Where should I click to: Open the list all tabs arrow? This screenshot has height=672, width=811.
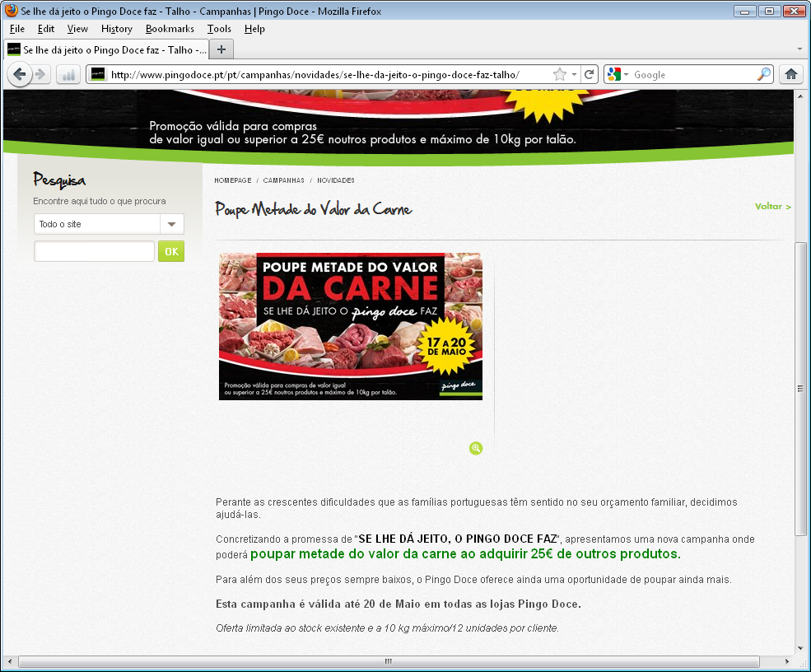coord(799,49)
